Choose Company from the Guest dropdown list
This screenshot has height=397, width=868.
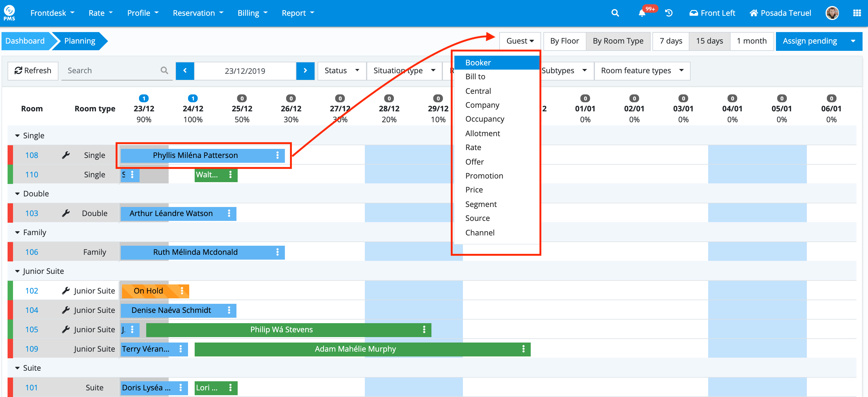coord(482,105)
